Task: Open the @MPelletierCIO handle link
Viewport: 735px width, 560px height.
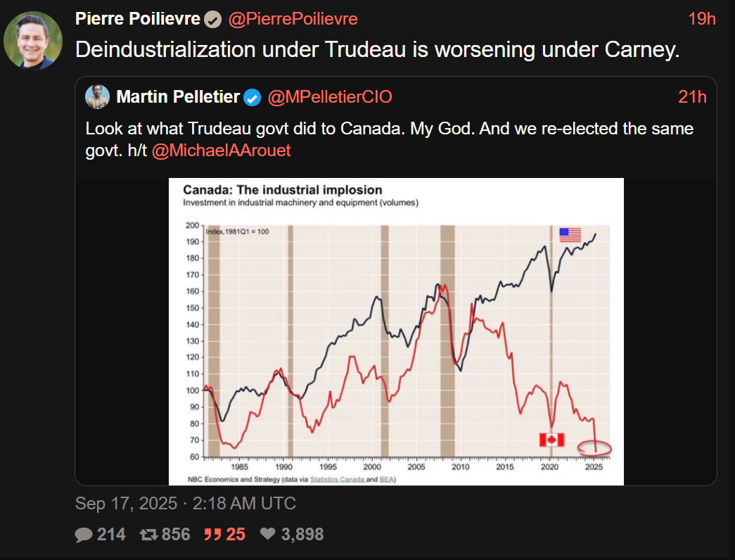Action: [x=330, y=98]
